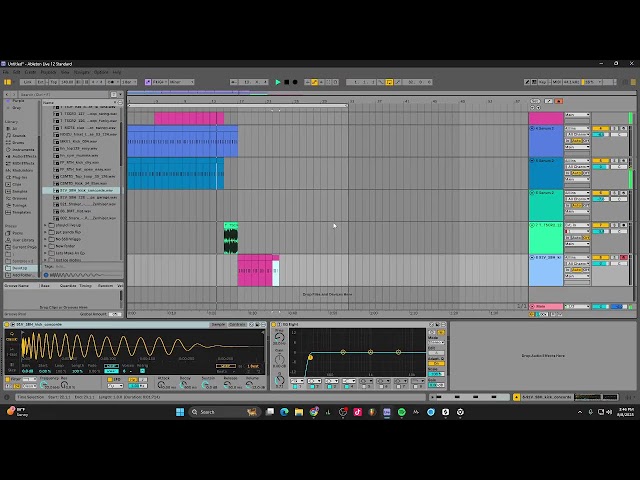Viewport: 640px width, 480px height.
Task: Enable Draw Mode pencil icon
Action: pyautogui.click(x=527, y=82)
